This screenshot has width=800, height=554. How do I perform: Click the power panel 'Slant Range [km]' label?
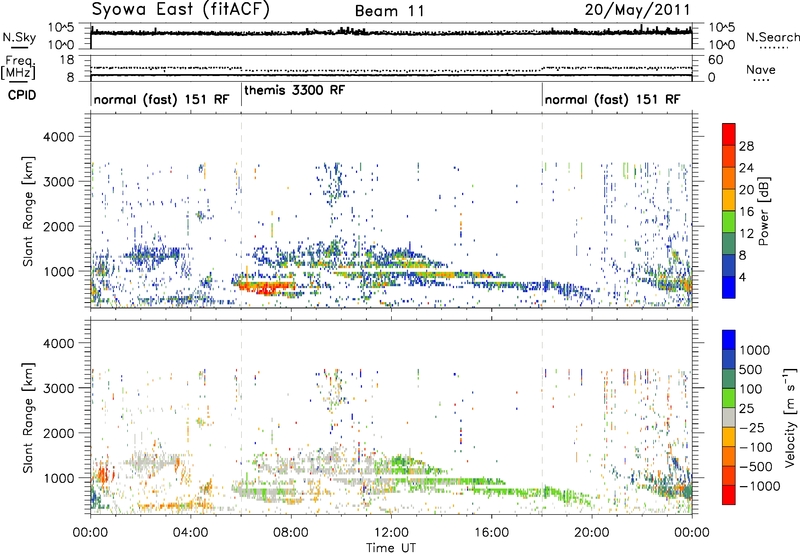coord(28,211)
